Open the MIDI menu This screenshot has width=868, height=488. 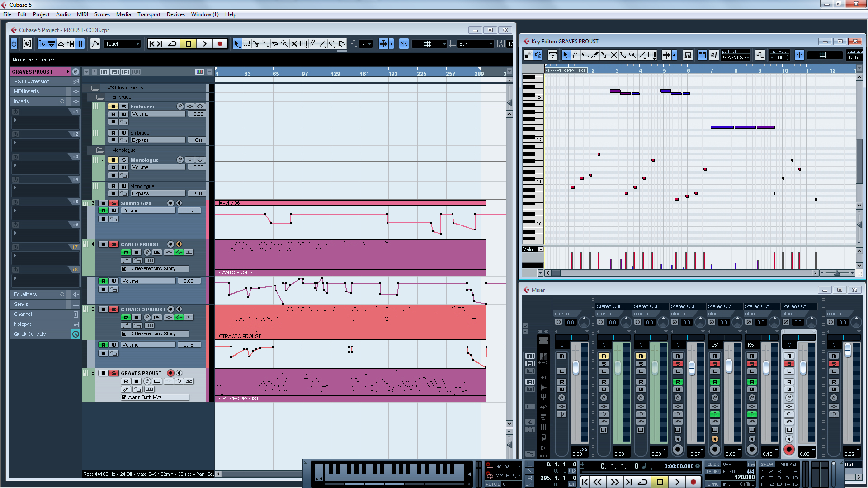[82, 14]
